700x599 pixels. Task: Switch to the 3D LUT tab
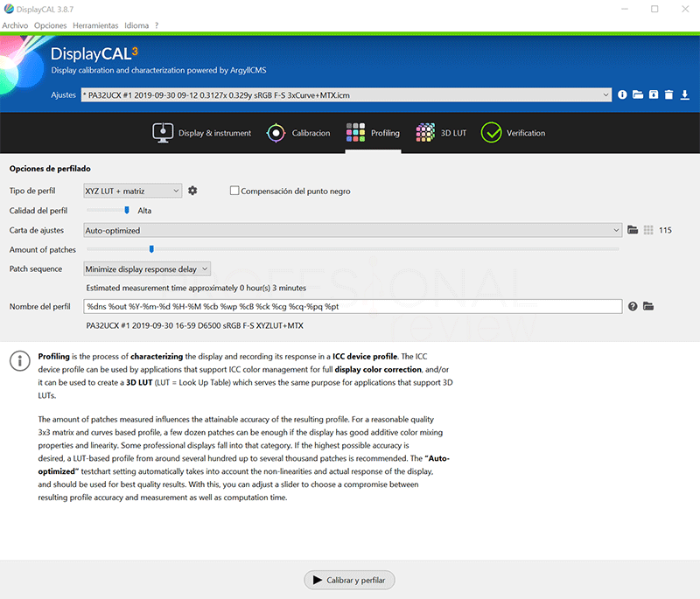441,132
